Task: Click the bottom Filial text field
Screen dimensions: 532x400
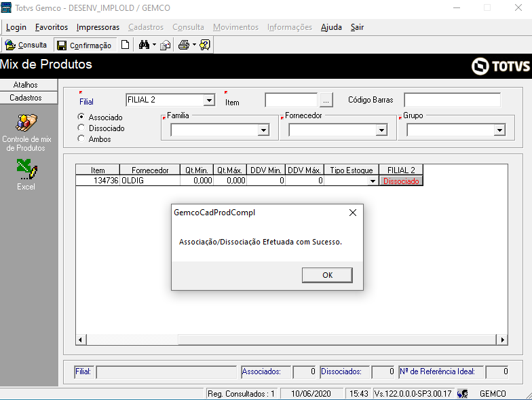Action: pyautogui.click(x=166, y=372)
